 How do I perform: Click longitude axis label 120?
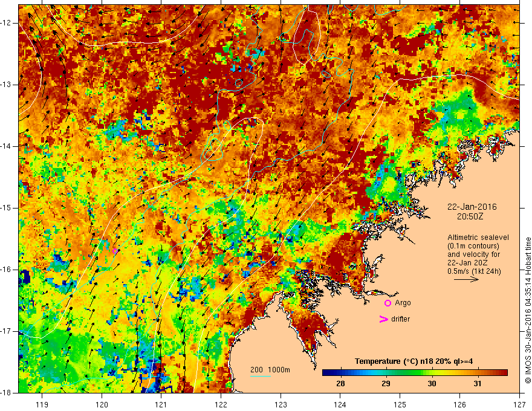102,404
